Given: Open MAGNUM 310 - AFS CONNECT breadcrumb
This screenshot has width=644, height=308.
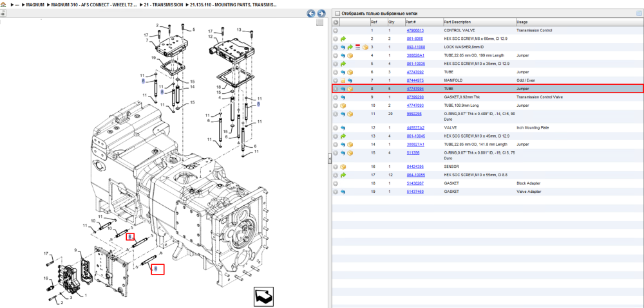Looking at the screenshot, I should pyautogui.click(x=95, y=5).
